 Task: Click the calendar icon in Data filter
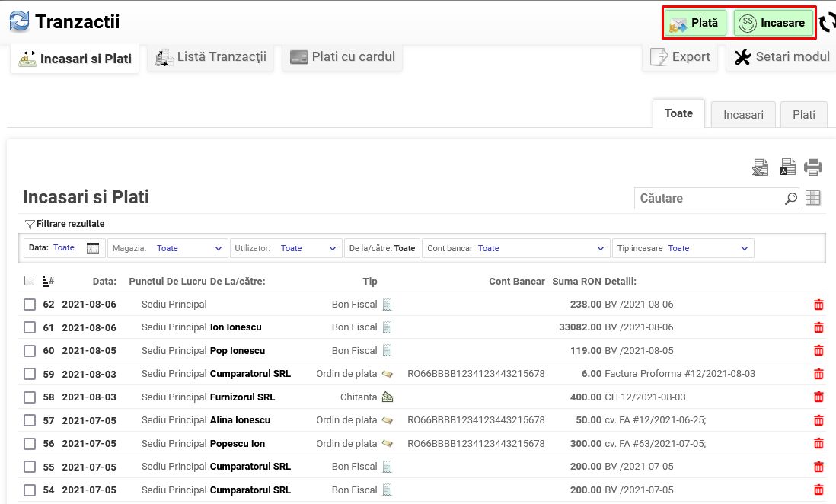93,248
